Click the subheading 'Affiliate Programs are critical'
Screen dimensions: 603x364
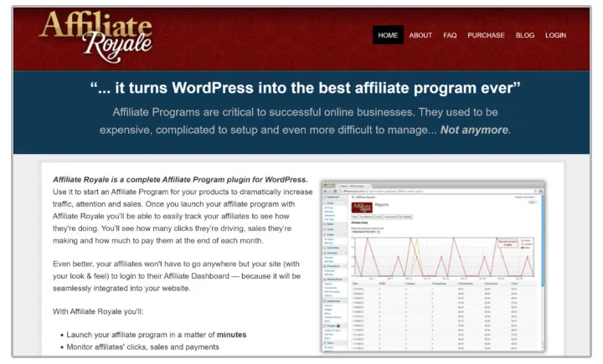(x=305, y=121)
